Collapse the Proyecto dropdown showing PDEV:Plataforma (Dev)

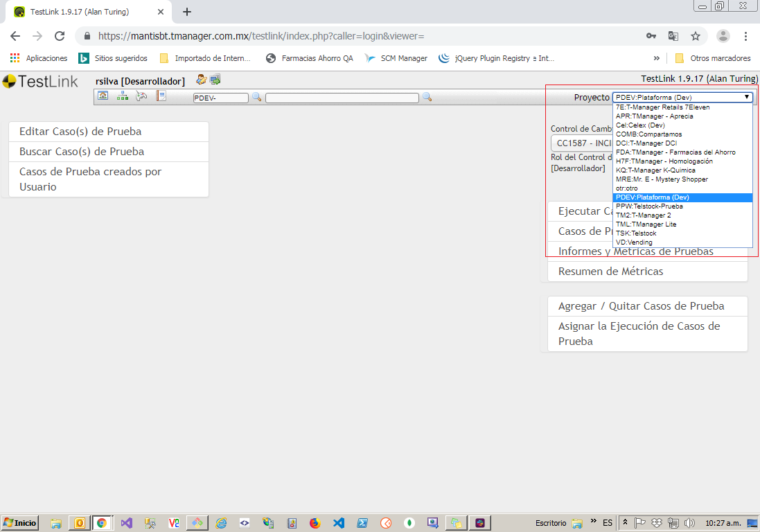tap(682, 98)
